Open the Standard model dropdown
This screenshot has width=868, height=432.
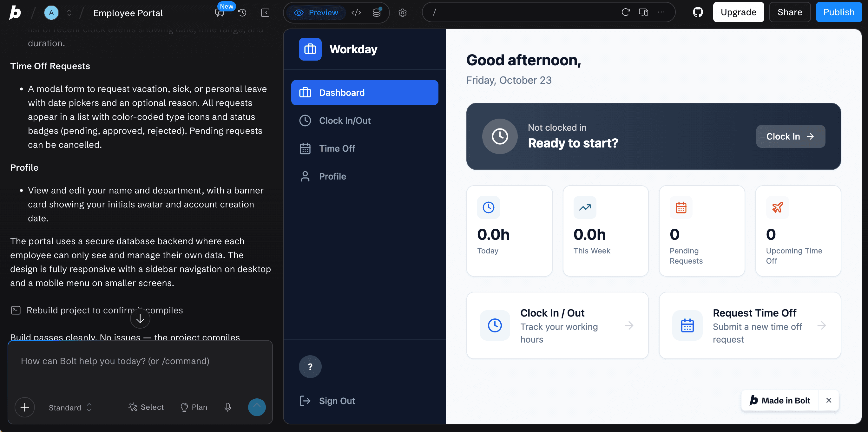(x=70, y=408)
